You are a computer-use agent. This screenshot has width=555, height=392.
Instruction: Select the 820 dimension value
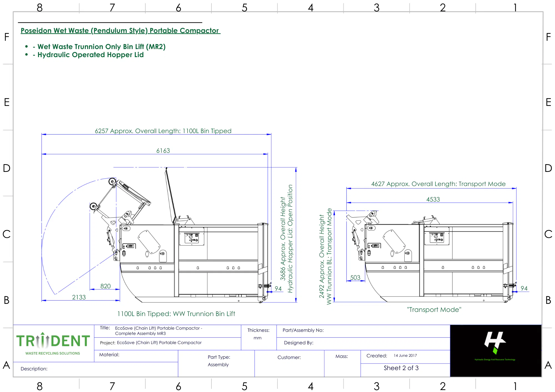pyautogui.click(x=105, y=286)
